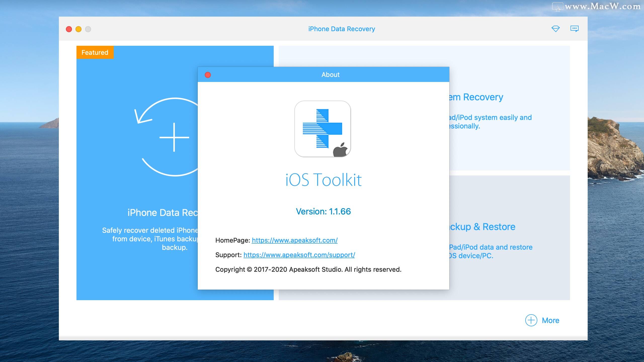Click the Support: label in About

(228, 255)
